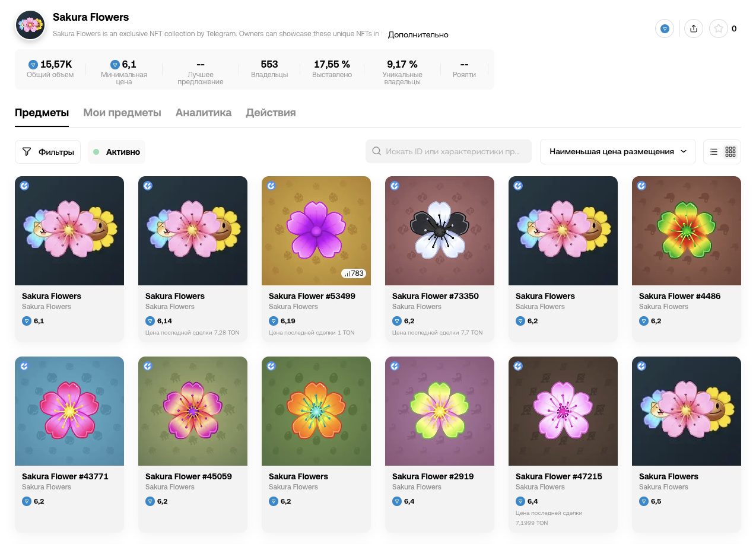Toggle the Активно status filter
The image size is (756, 544).
pos(116,152)
